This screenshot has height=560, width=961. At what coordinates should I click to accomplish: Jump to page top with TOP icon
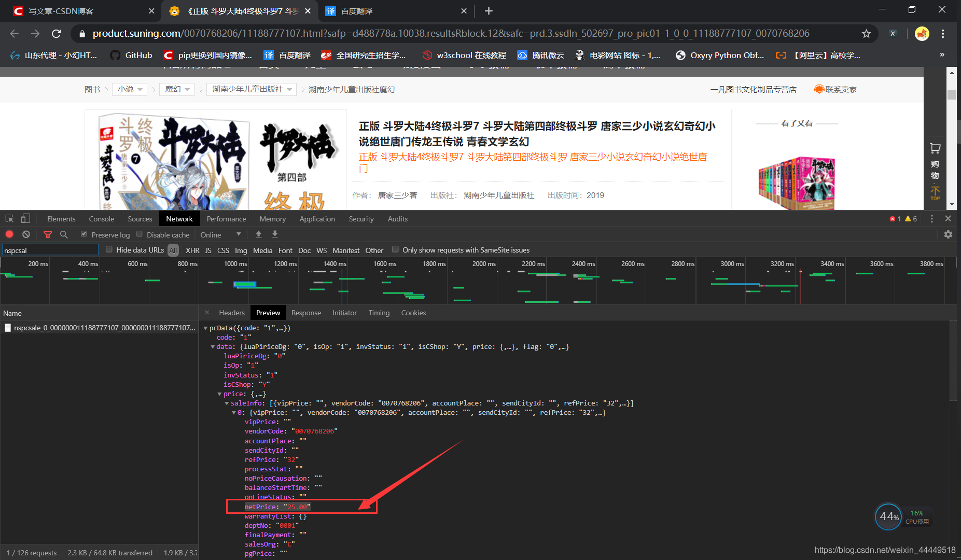click(935, 193)
